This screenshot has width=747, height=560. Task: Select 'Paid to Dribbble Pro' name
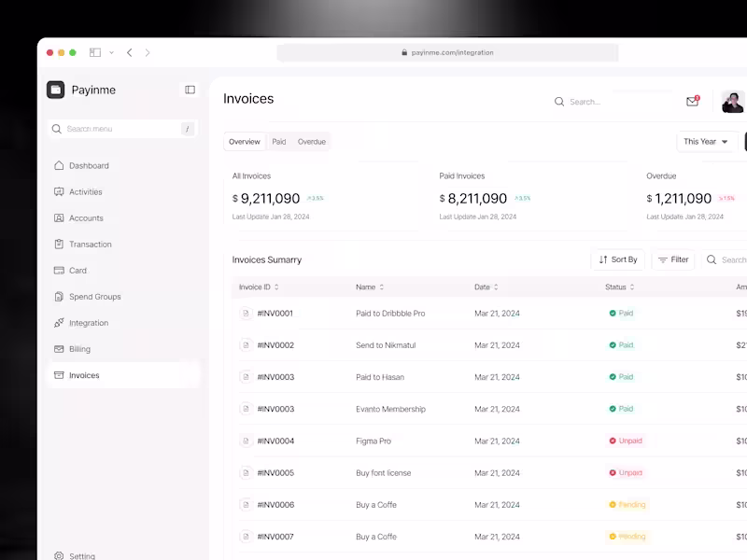[x=390, y=314]
